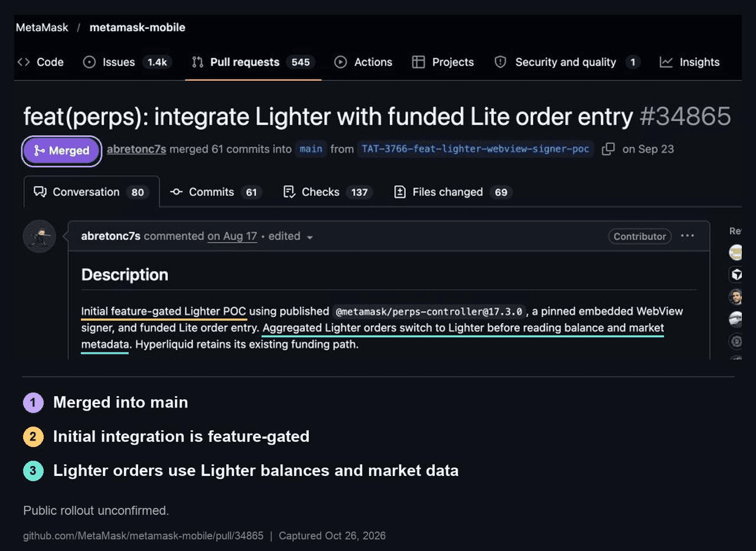Open the metamask-mobile repository link
Screen dimensions: 756x551
coord(137,27)
